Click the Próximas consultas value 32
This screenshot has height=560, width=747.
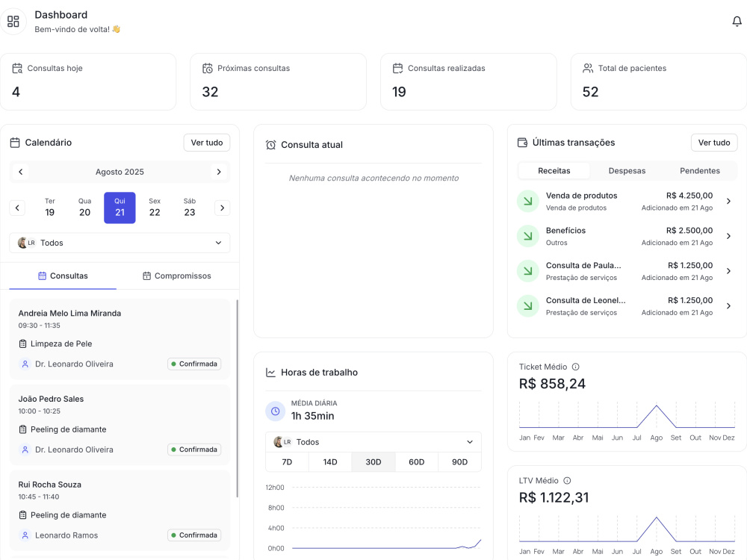(x=210, y=92)
